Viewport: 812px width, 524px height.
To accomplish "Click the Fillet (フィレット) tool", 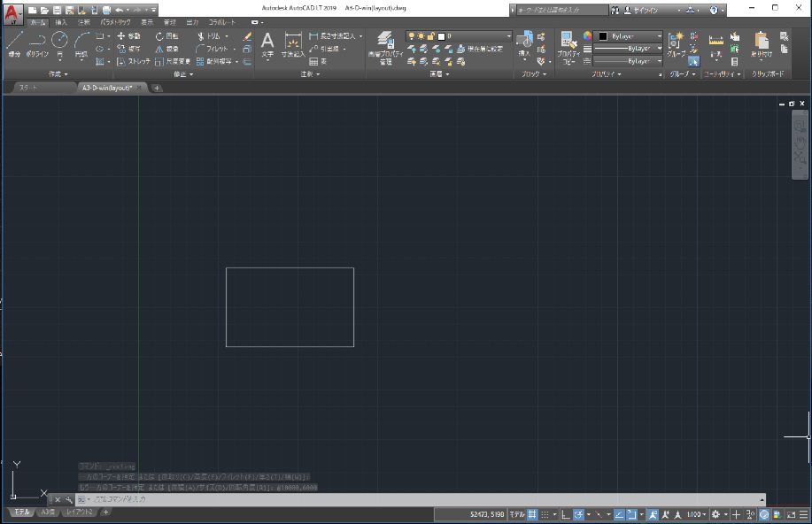I will click(212, 49).
